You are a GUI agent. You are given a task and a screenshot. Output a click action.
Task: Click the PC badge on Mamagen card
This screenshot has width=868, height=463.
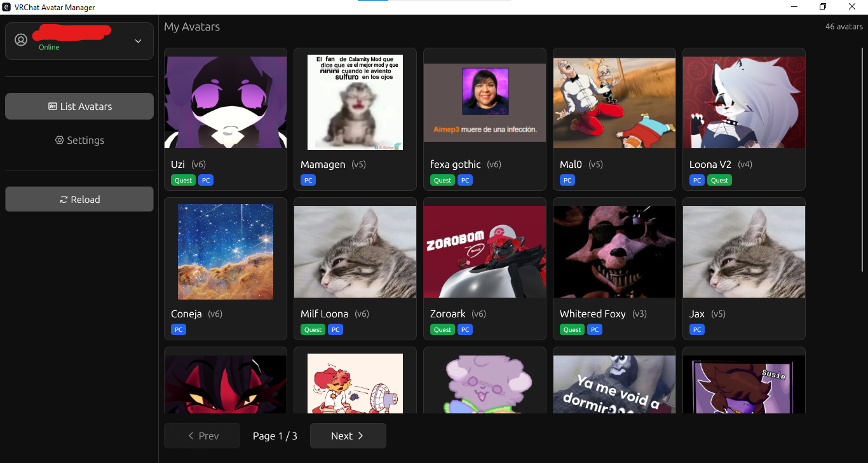(308, 180)
